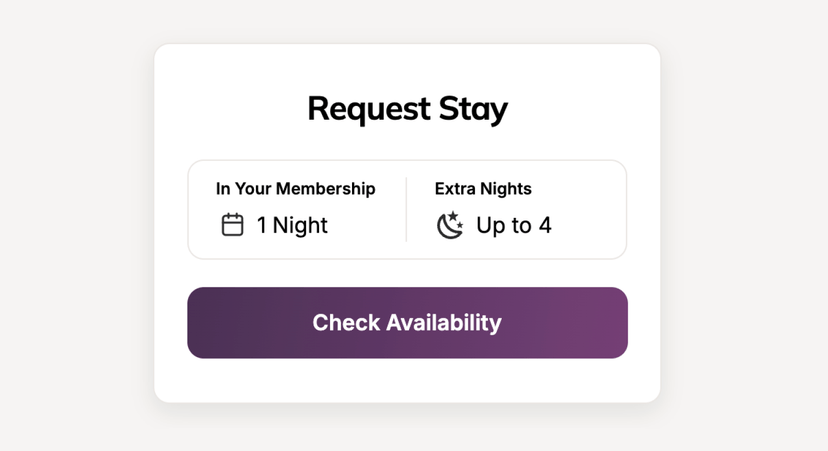Screen dimensions: 828x451
Task: Click the number 1 before Night
Action: [x=262, y=226]
